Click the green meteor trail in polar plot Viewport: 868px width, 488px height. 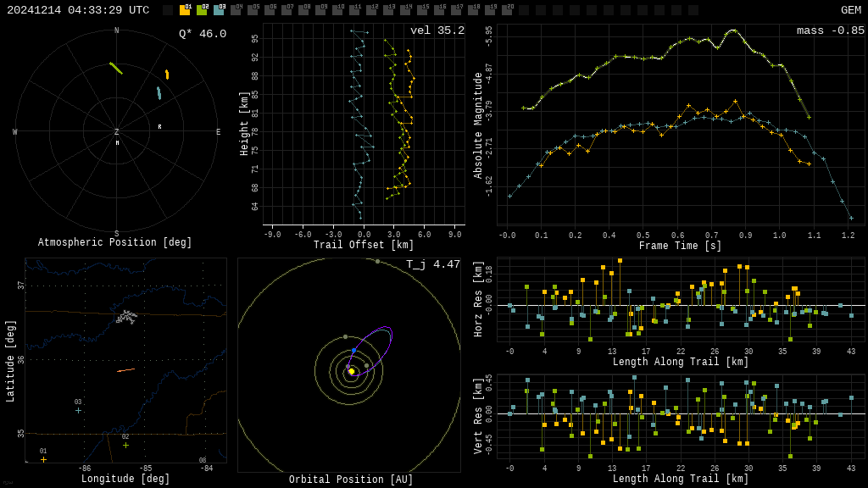(x=115, y=68)
